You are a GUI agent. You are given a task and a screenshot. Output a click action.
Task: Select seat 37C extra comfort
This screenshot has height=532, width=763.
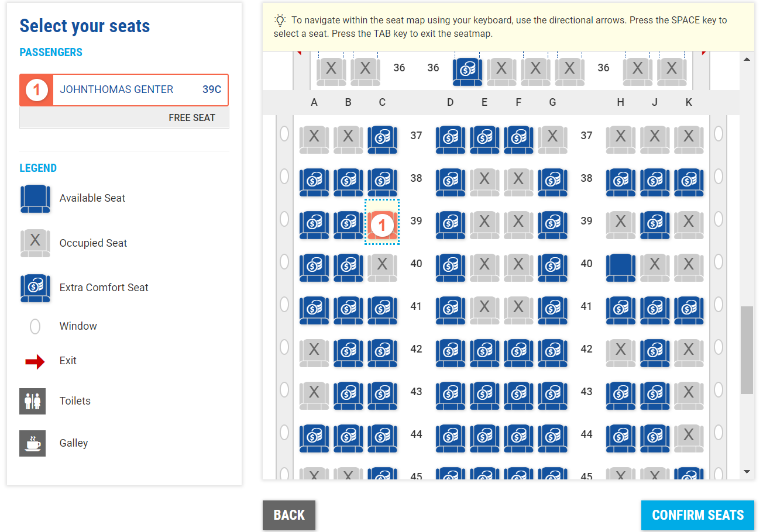[382, 140]
